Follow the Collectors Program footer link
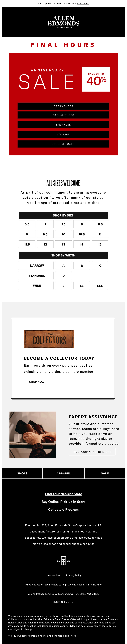 coord(63,509)
